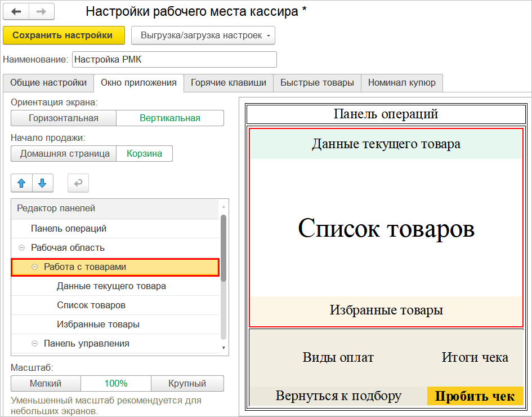The image size is (532, 417).
Task: Collapse the Рабочая область tree node
Action: tap(22, 248)
